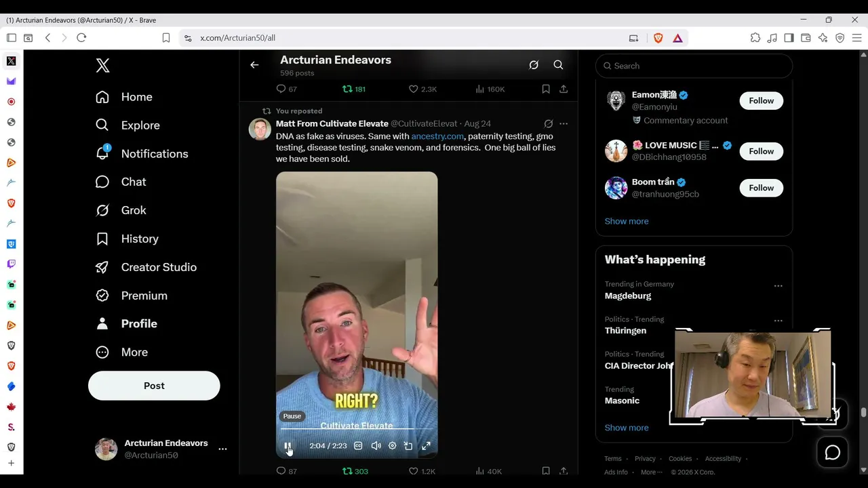Share the post with 181 reposts
The width and height of the screenshot is (868, 488).
[564, 89]
